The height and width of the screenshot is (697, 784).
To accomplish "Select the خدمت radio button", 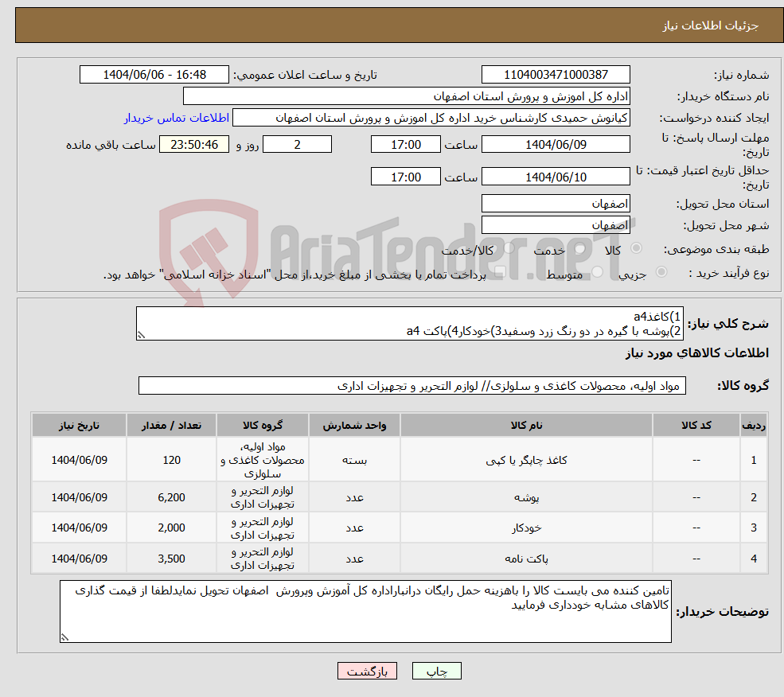I will tap(579, 249).
